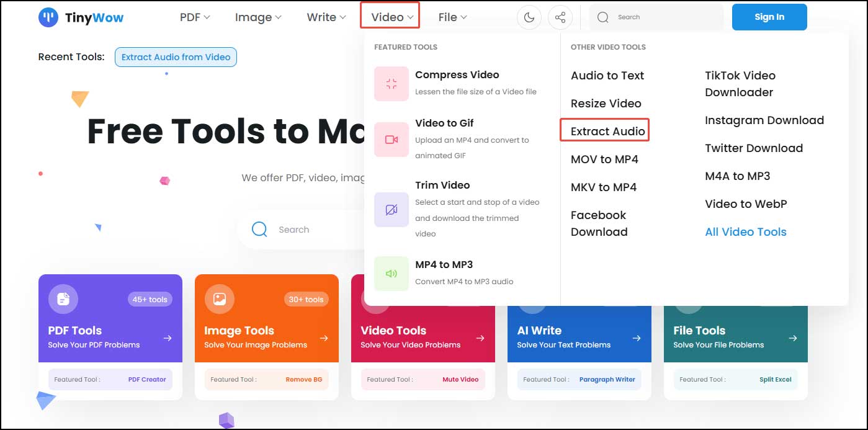Image resolution: width=868 pixels, height=430 pixels.
Task: Click the Sign In button
Action: pos(769,17)
